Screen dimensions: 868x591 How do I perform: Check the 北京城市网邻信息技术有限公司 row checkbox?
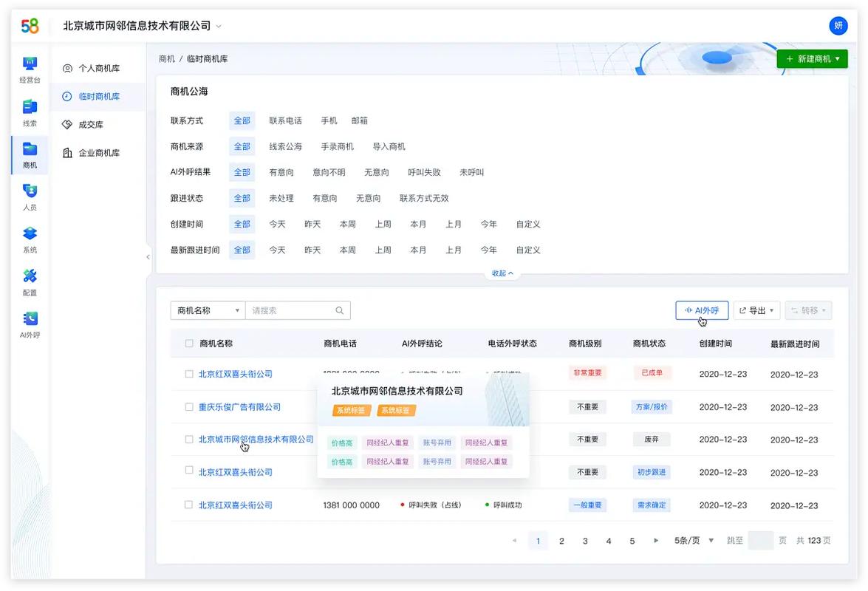click(x=189, y=440)
